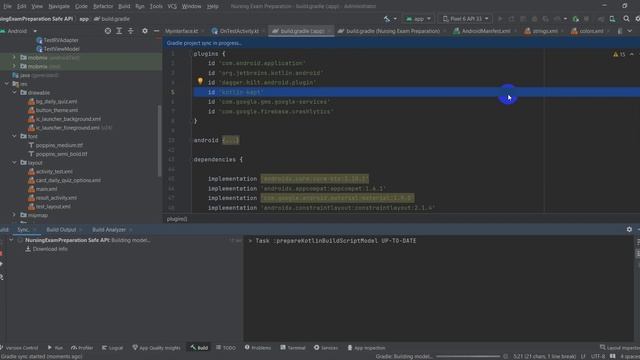Open Layout Inspector tool window

pos(620,348)
